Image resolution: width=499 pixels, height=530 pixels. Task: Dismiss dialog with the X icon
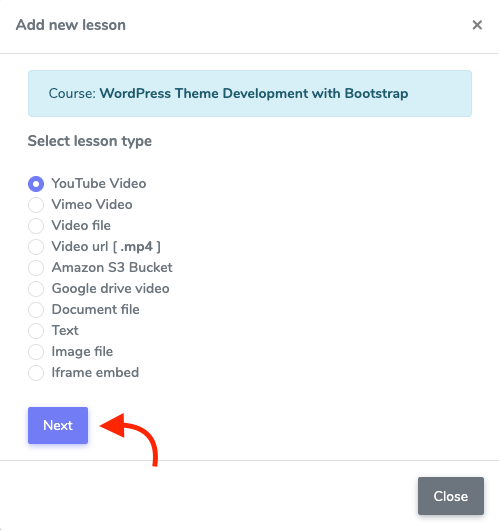[x=477, y=25]
